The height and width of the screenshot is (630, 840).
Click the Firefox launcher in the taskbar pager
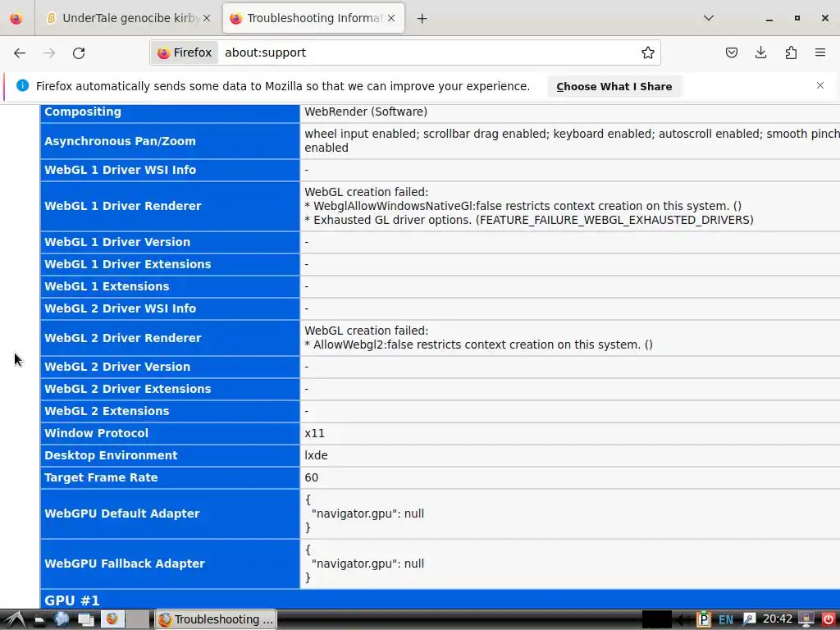[x=112, y=619]
